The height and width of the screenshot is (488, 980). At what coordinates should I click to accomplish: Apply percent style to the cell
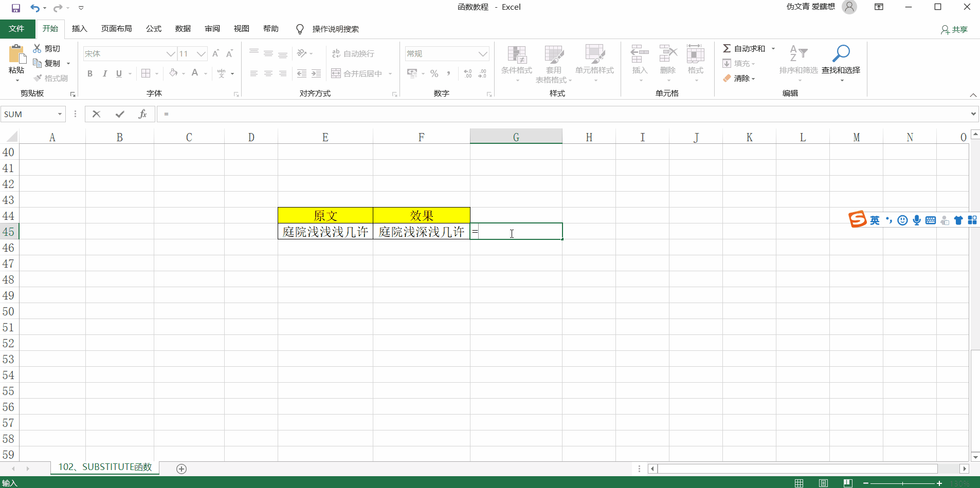(x=434, y=73)
